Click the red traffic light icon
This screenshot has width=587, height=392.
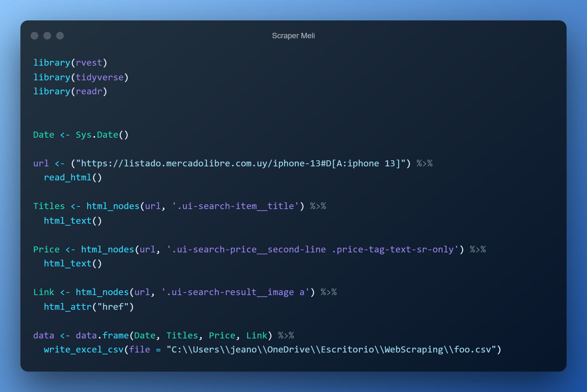click(34, 36)
